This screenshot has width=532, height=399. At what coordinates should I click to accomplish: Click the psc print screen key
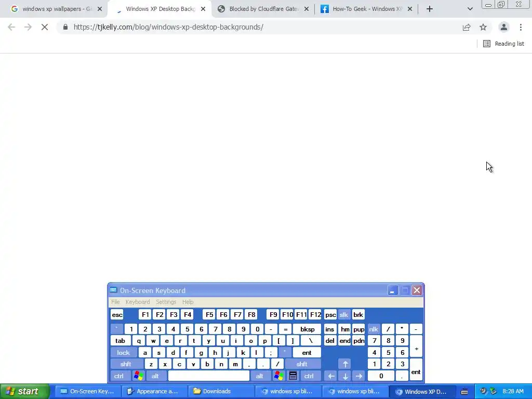click(x=330, y=315)
